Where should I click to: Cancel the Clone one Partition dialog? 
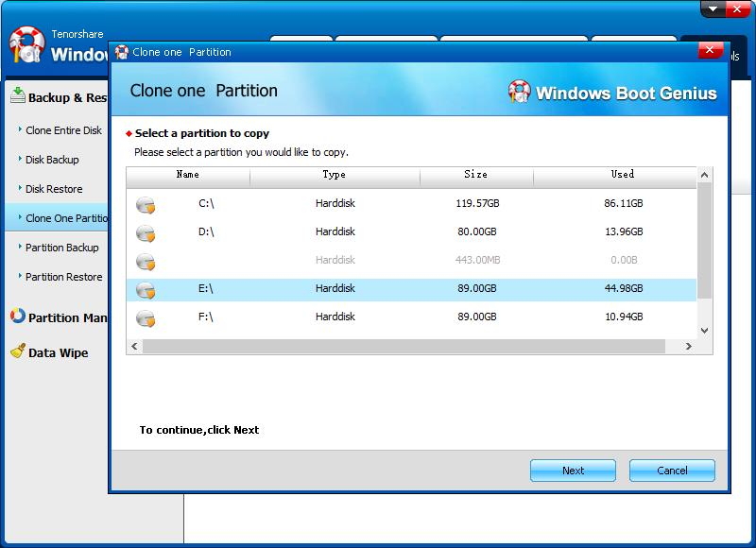click(x=672, y=471)
